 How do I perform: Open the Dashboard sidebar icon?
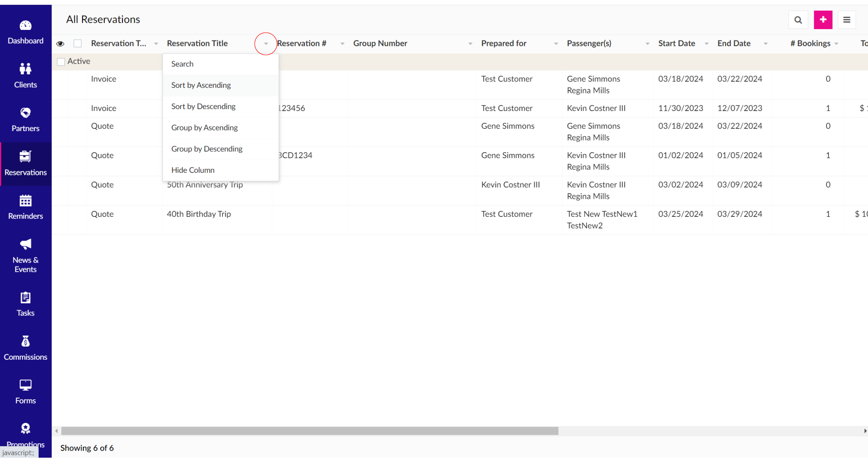tap(26, 26)
